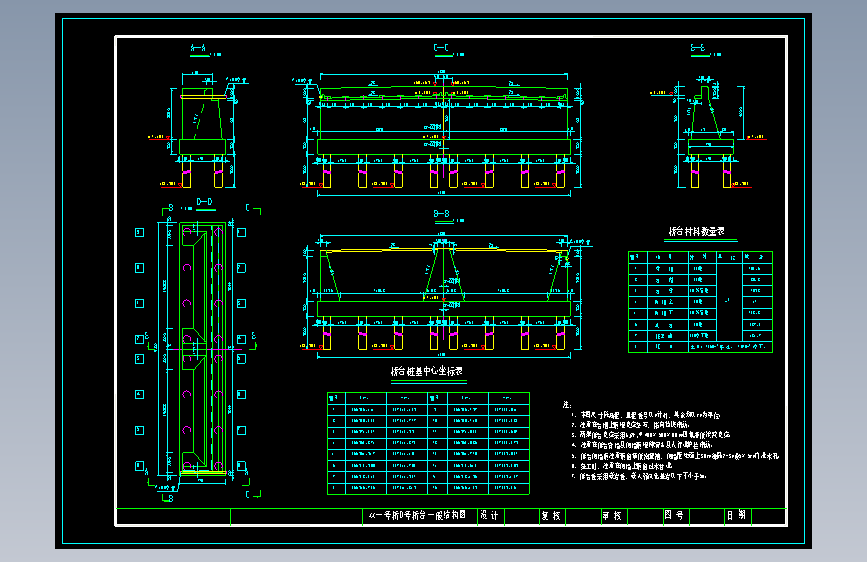Select the C—C section title
Image resolution: width=867 pixels, height=562 pixels.
(441, 48)
